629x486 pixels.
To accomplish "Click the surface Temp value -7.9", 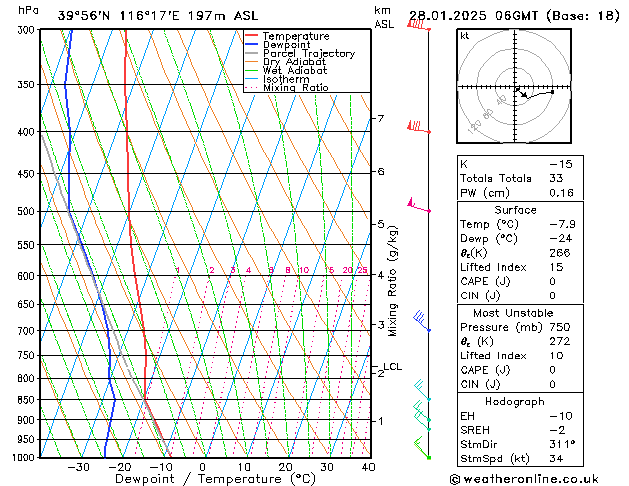I will pos(562,224).
